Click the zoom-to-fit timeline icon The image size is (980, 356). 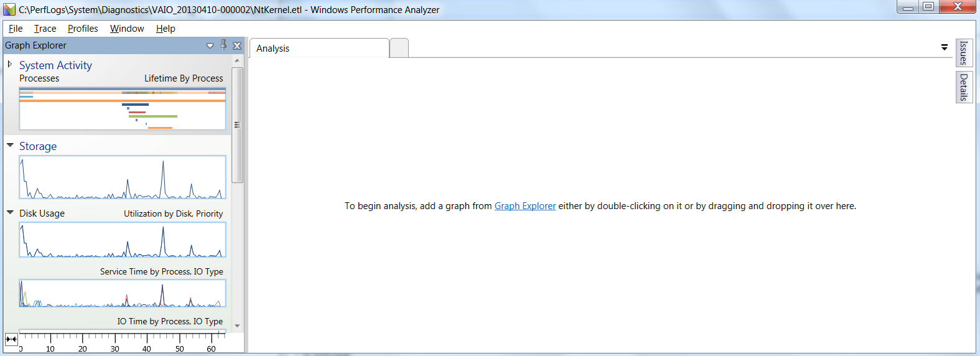pyautogui.click(x=11, y=339)
